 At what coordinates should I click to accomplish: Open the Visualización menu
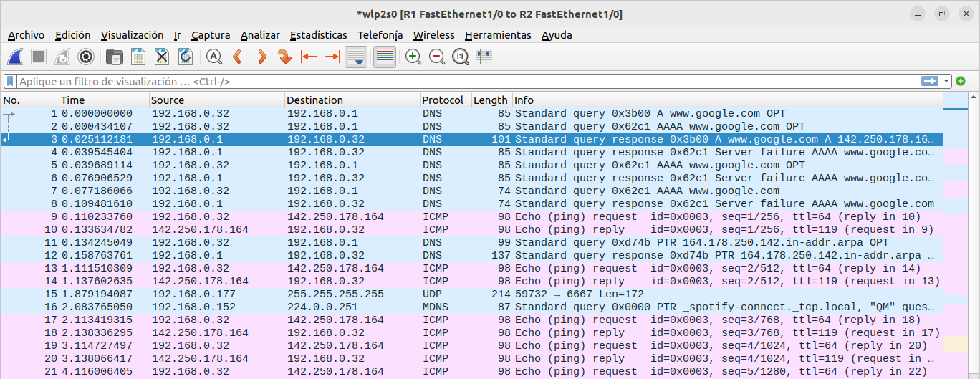pos(132,34)
